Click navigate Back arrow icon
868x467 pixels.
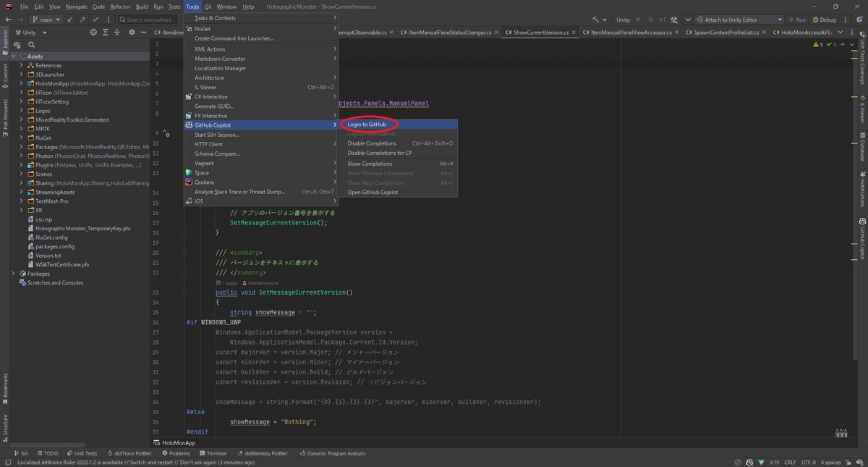coord(7,20)
